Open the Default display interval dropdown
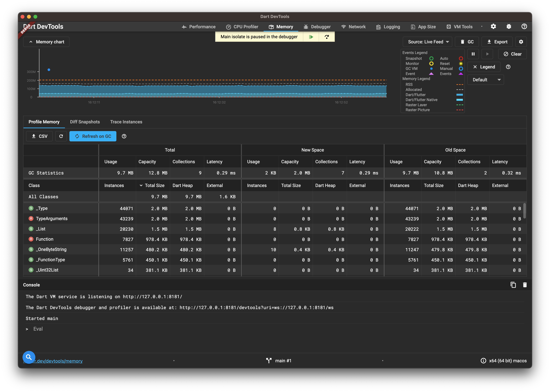Image resolution: width=550 pixels, height=392 pixels. tap(486, 80)
